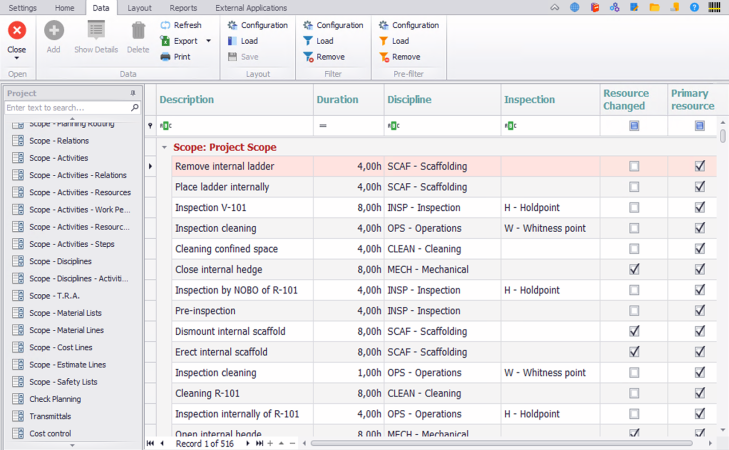The height and width of the screenshot is (450, 729).
Task: Click the Refresh icon in Data group
Action: click(x=166, y=25)
